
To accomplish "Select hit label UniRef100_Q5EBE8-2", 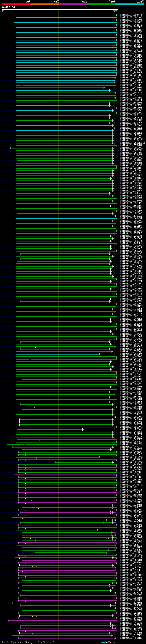I will coord(133,143).
